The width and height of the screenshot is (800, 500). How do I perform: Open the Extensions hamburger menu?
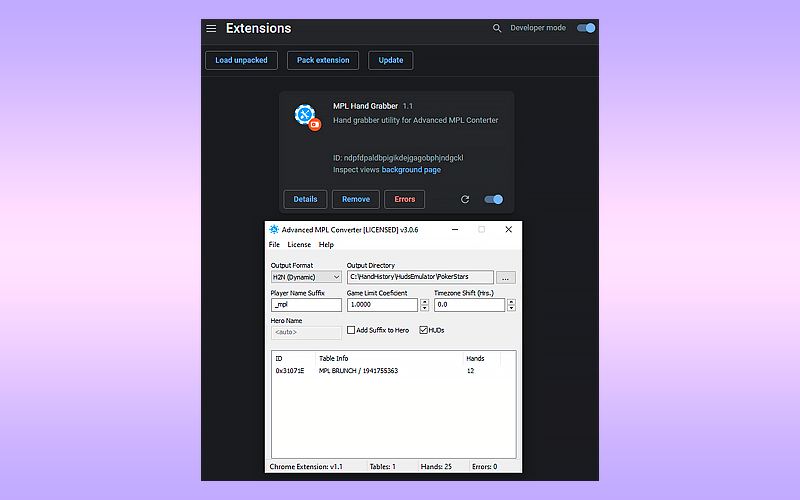pos(211,29)
